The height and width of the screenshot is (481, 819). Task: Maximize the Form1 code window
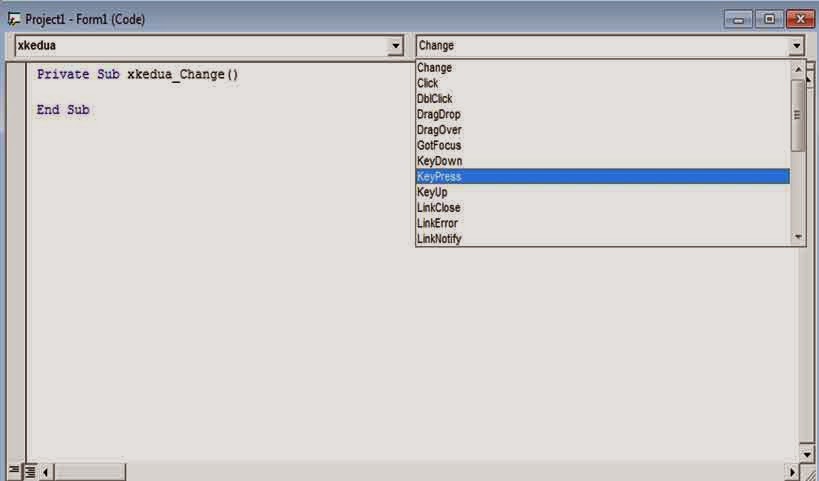pos(769,19)
